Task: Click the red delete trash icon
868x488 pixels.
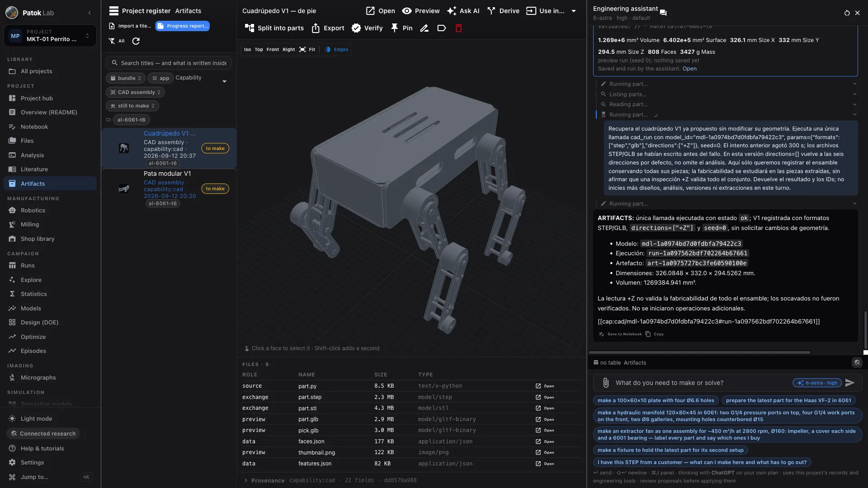Action: coord(458,28)
